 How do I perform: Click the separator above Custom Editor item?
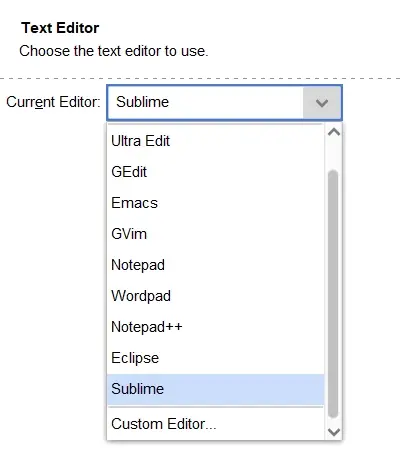pyautogui.click(x=215, y=407)
